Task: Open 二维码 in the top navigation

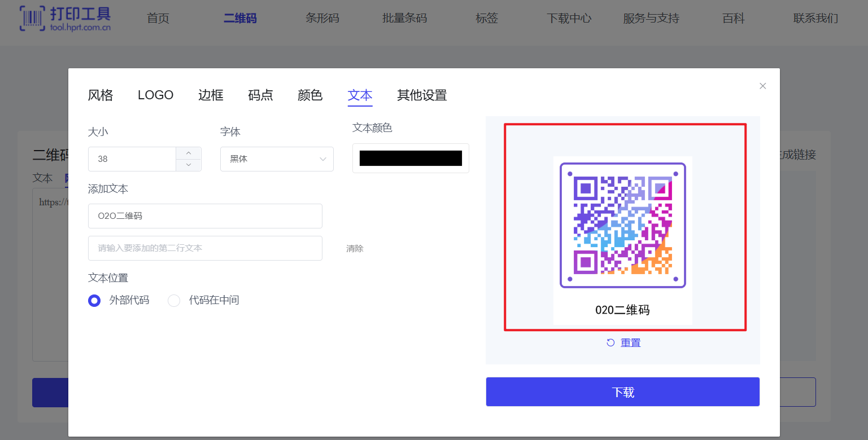Action: point(240,18)
